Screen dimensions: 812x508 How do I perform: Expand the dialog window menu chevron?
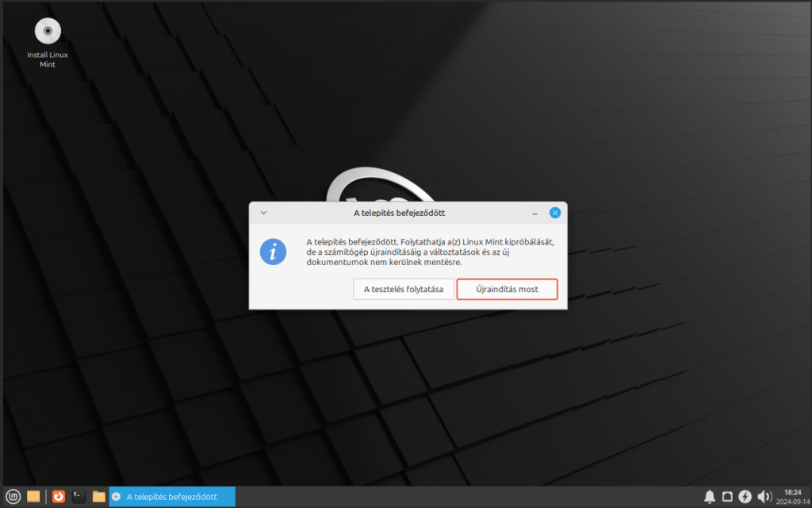(263, 213)
